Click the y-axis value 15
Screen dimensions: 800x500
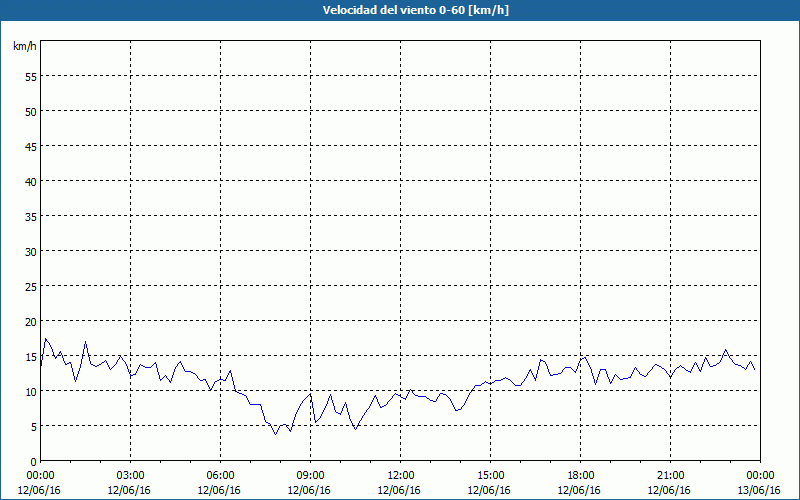[x=31, y=356]
